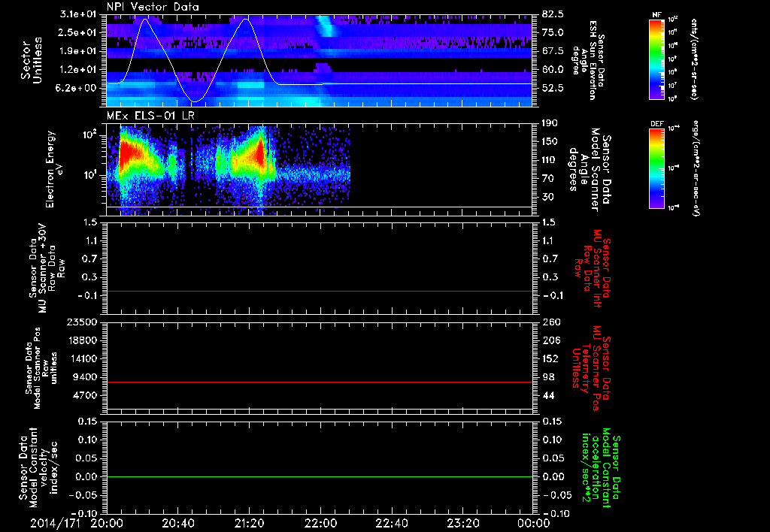This screenshot has width=770, height=532.
Task: Click the "3.1e+01" sector tick label
Action: click(79, 14)
